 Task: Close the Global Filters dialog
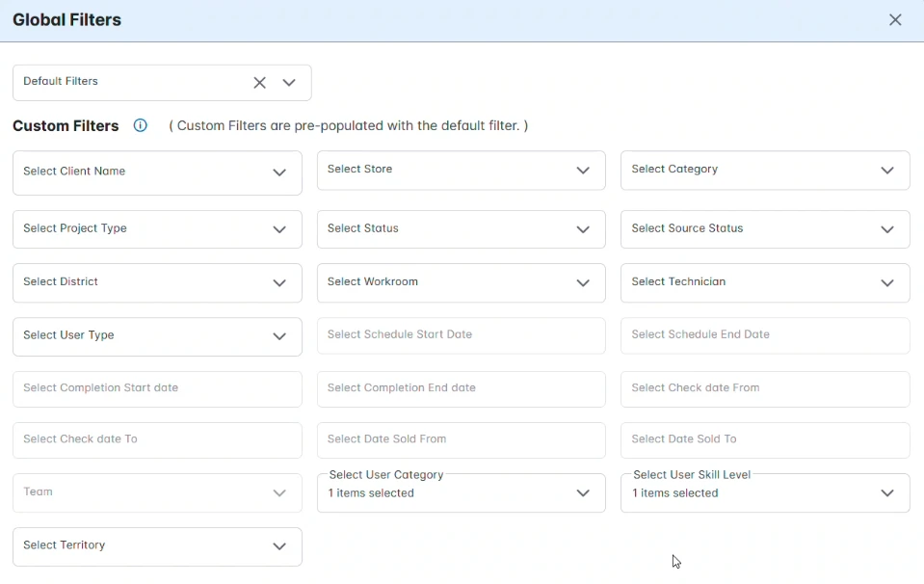tap(895, 20)
